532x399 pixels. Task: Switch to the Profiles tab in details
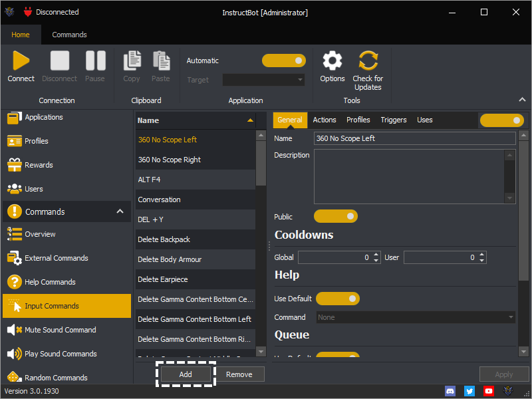[x=358, y=120]
